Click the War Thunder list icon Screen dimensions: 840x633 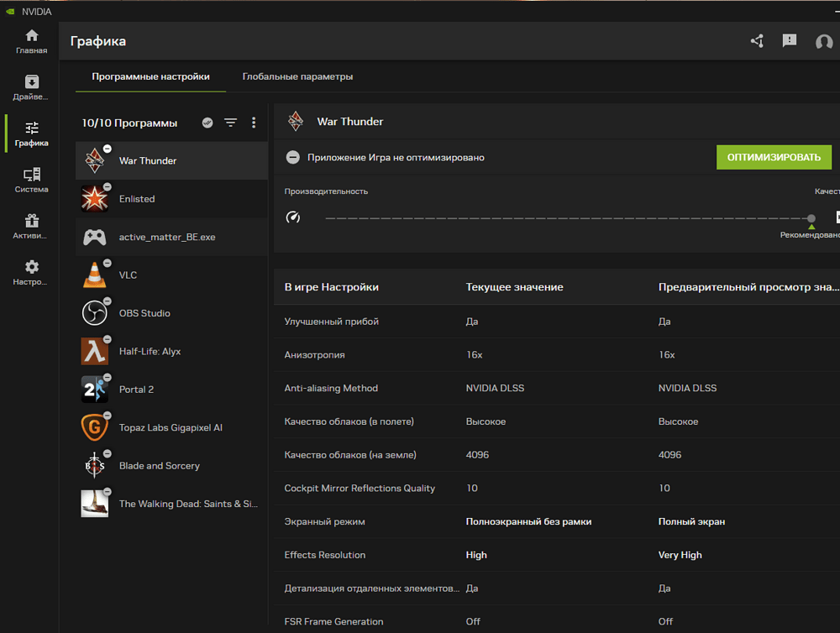pyautogui.click(x=94, y=160)
